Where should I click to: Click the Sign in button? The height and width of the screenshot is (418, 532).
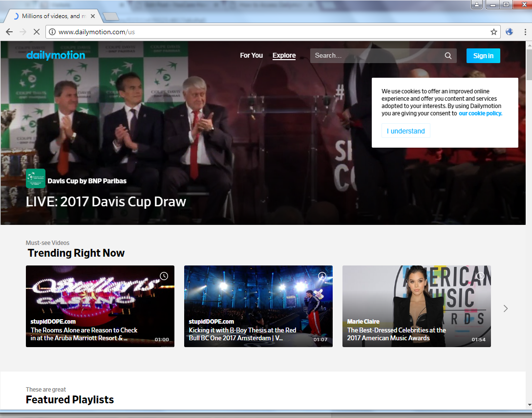tap(483, 56)
